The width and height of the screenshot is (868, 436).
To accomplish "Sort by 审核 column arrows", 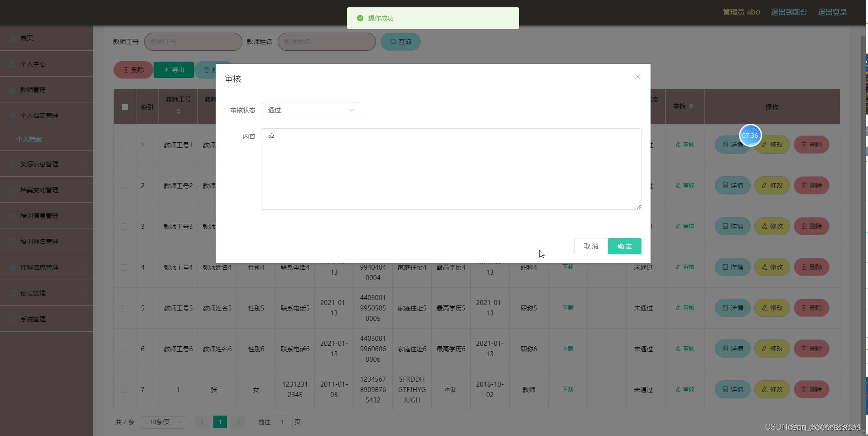I will pos(691,107).
